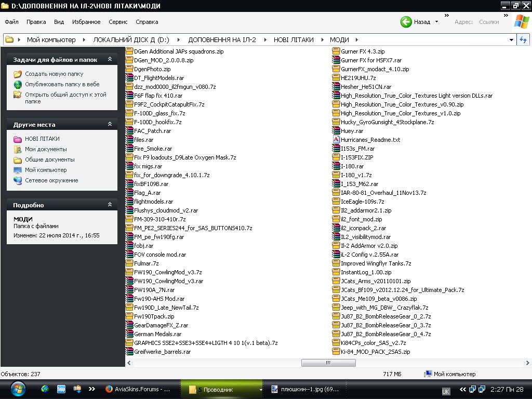Image resolution: width=532 pixels, height=399 pixels.
Task: Open Общие документы in side panel
Action: pos(49,159)
